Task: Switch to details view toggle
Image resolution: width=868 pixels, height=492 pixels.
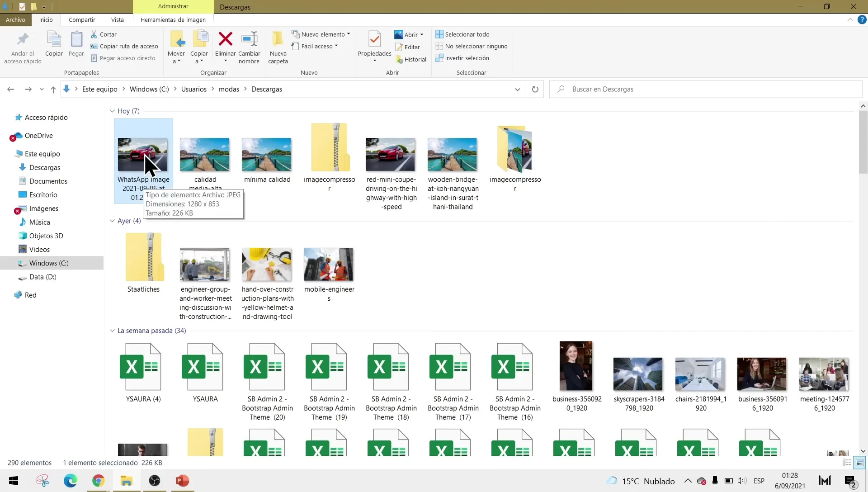Action: click(x=847, y=463)
